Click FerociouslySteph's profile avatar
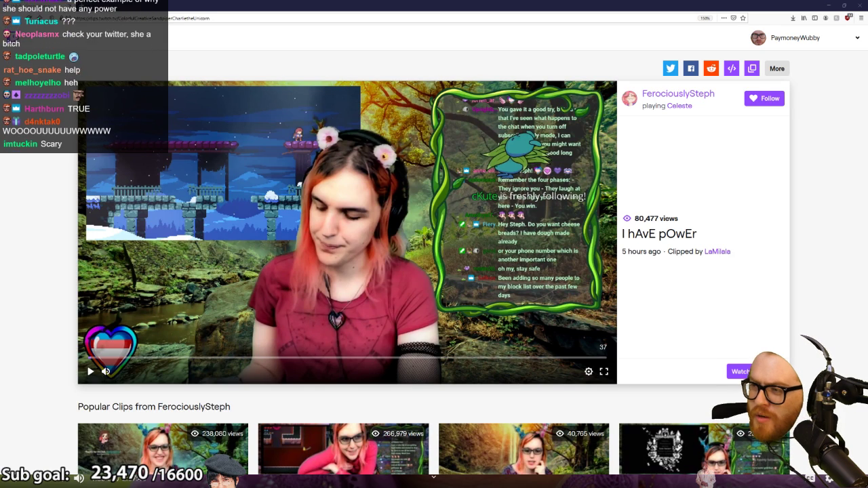The height and width of the screenshot is (488, 868). (x=630, y=99)
